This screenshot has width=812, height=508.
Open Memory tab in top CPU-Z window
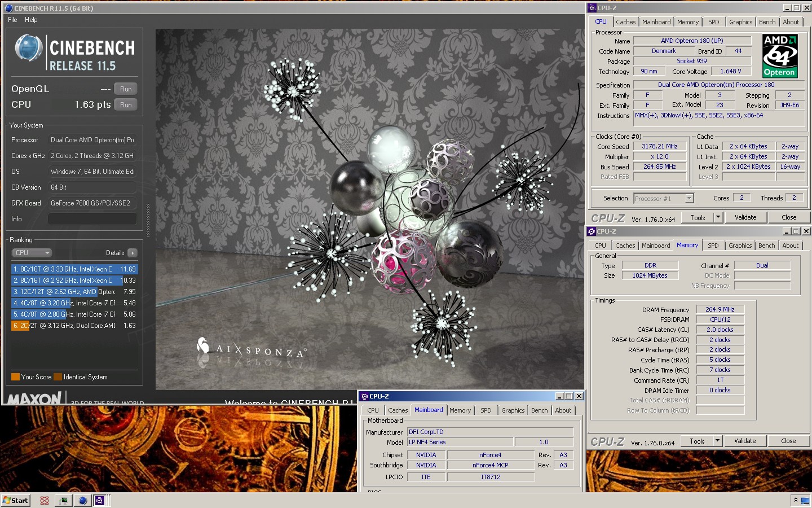[688, 22]
